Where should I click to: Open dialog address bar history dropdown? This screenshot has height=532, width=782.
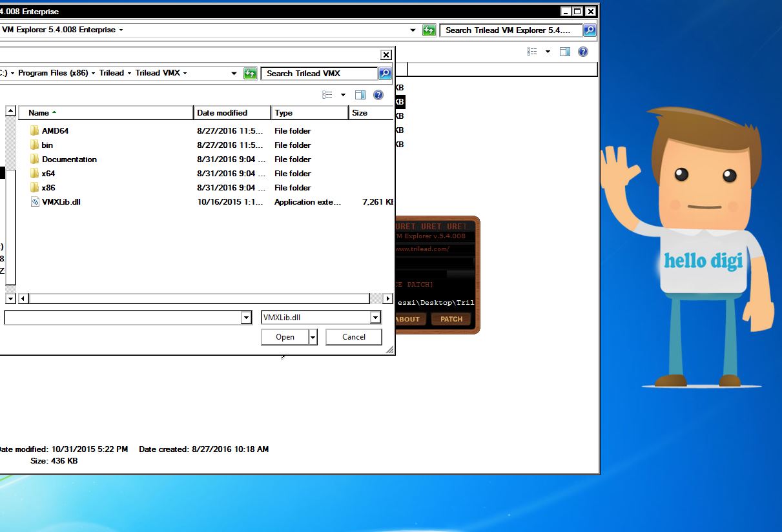click(x=234, y=74)
